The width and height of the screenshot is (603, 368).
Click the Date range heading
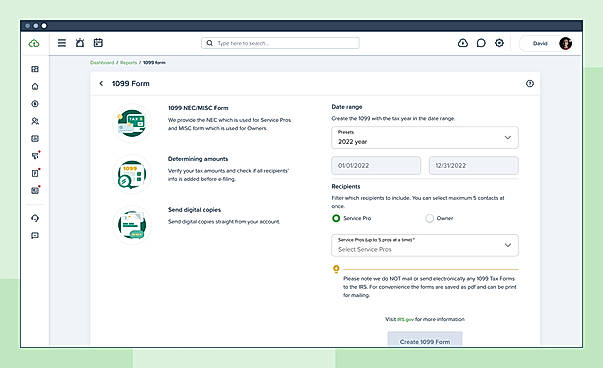(x=346, y=107)
